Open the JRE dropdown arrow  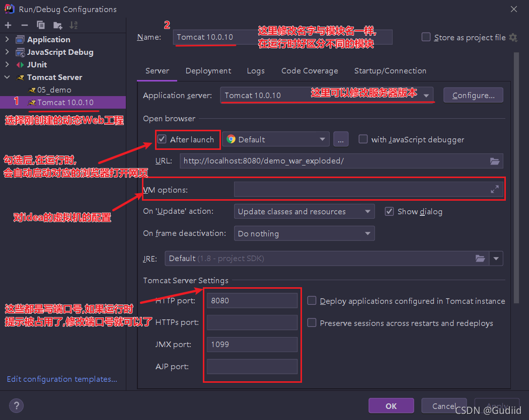click(x=496, y=259)
